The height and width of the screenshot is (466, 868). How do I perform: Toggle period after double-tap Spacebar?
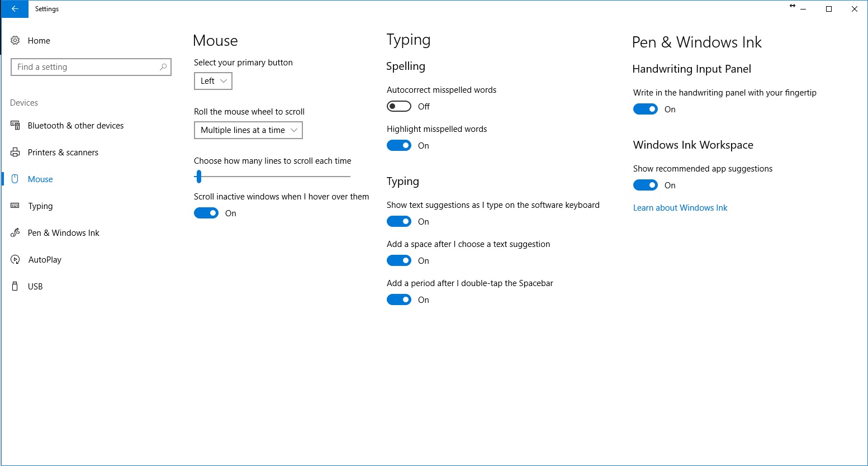399,299
